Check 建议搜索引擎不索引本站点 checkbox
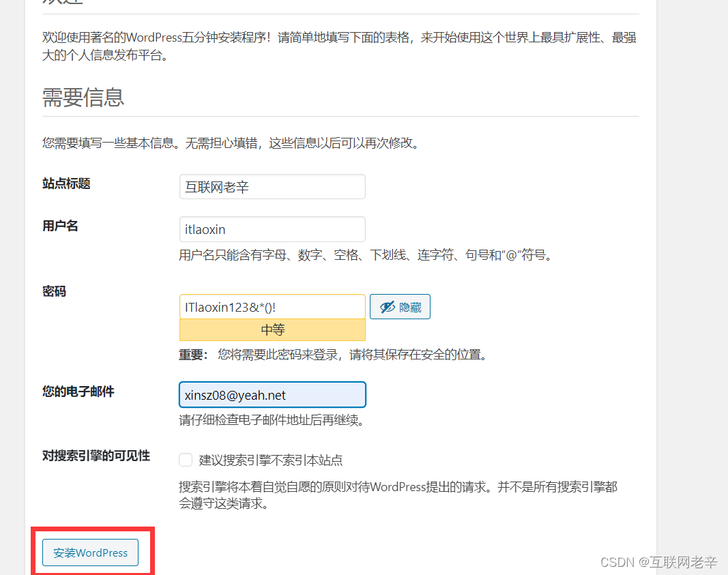The width and height of the screenshot is (728, 575). tap(186, 460)
